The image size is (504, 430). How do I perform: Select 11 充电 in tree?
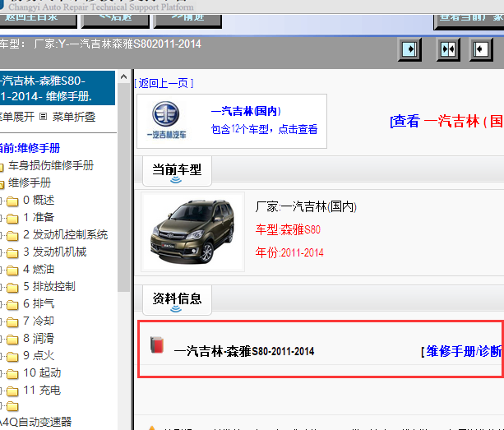pos(42,391)
